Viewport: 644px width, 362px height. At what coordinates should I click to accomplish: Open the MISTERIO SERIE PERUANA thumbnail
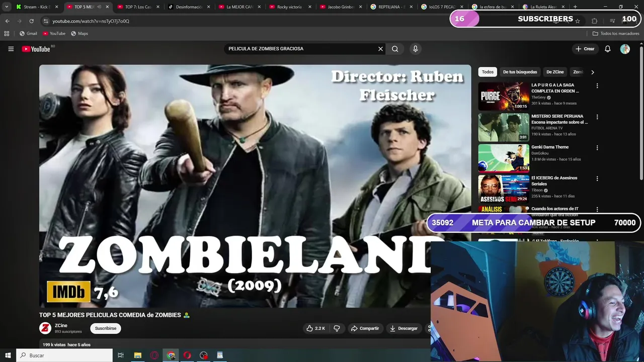tap(504, 127)
